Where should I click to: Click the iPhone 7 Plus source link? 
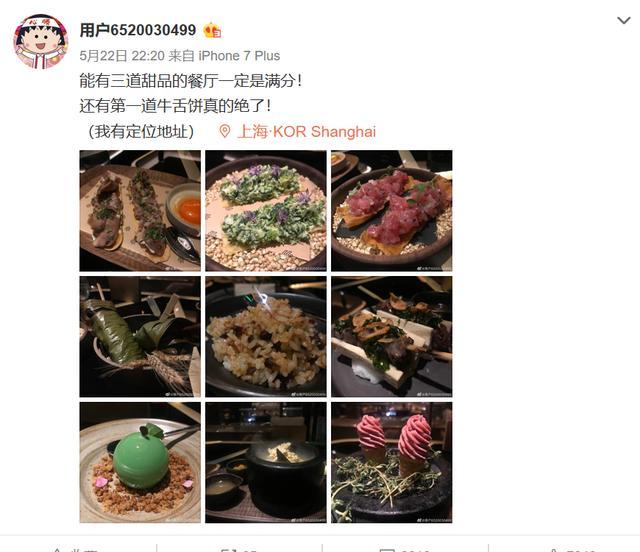239,56
